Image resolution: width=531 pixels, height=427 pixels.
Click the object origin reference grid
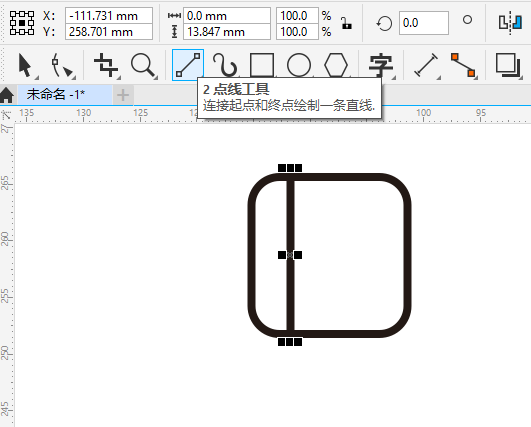coord(22,23)
